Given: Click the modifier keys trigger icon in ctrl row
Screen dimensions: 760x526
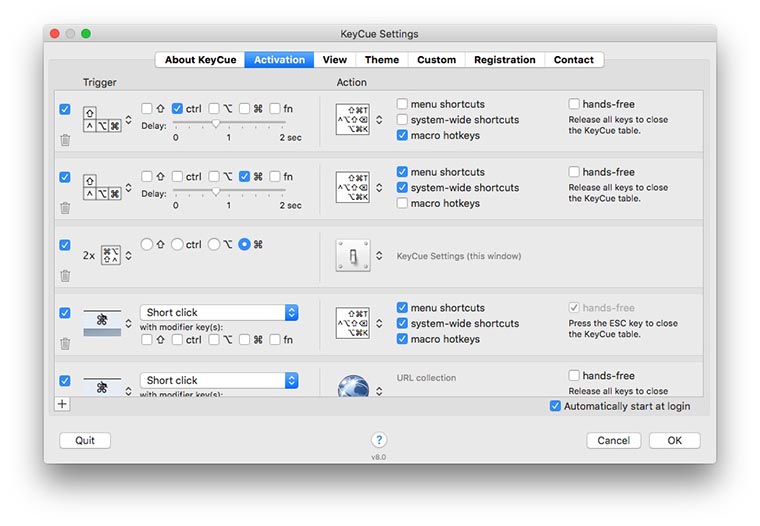Looking at the screenshot, I should click(x=102, y=119).
